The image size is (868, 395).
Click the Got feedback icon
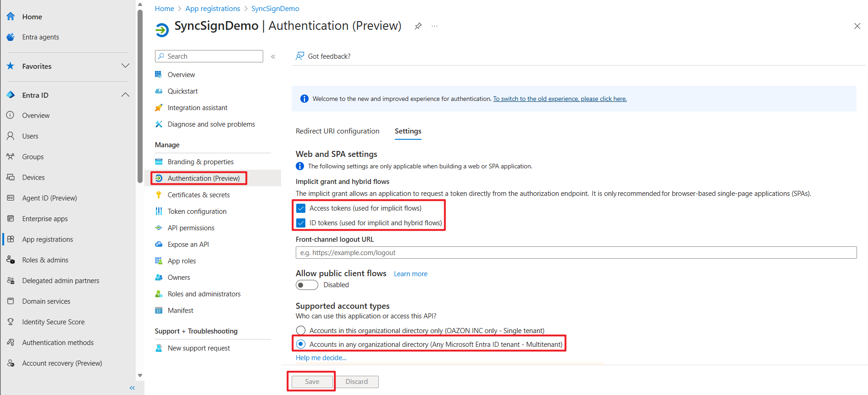tap(300, 56)
